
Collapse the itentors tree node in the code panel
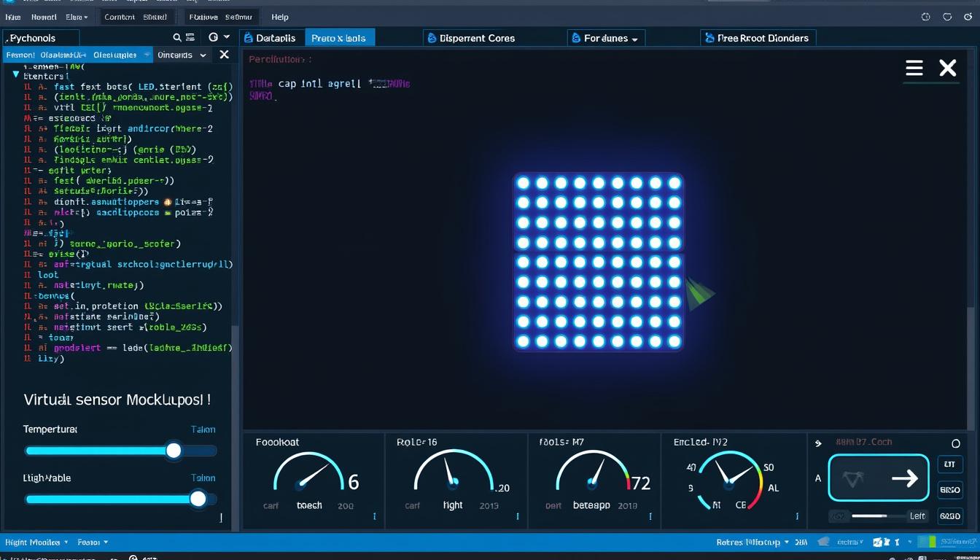coord(15,73)
